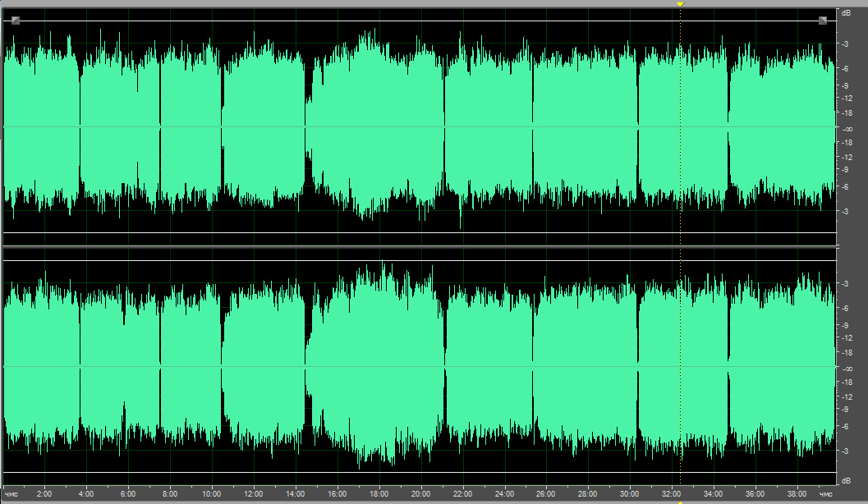Click the top channel waveform at 18:00

pyautogui.click(x=379, y=127)
